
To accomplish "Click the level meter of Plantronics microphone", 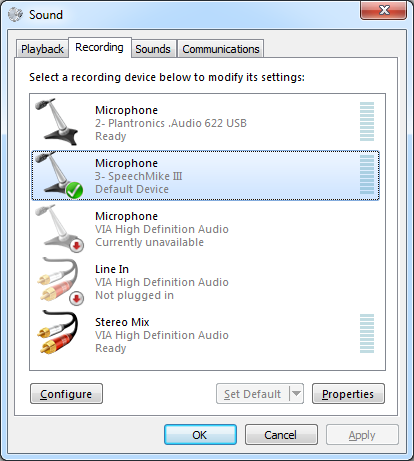I will (x=367, y=122).
